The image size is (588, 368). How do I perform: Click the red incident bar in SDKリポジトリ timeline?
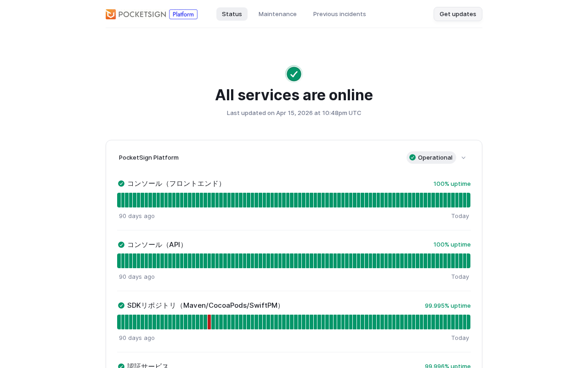[209, 322]
